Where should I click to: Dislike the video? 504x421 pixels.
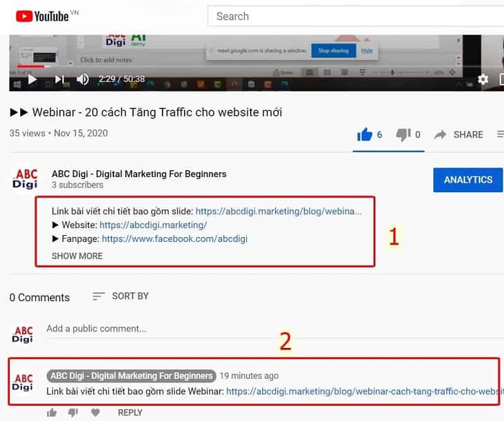(x=403, y=134)
